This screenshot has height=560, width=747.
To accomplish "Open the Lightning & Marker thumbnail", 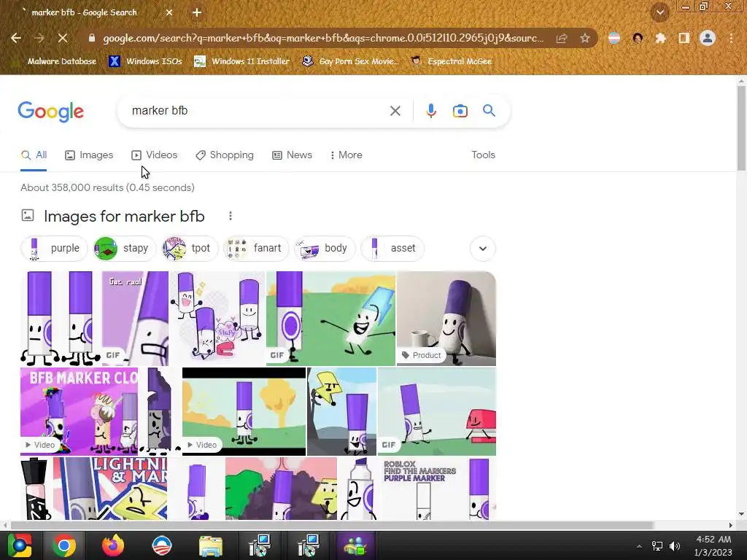I will [x=110, y=489].
